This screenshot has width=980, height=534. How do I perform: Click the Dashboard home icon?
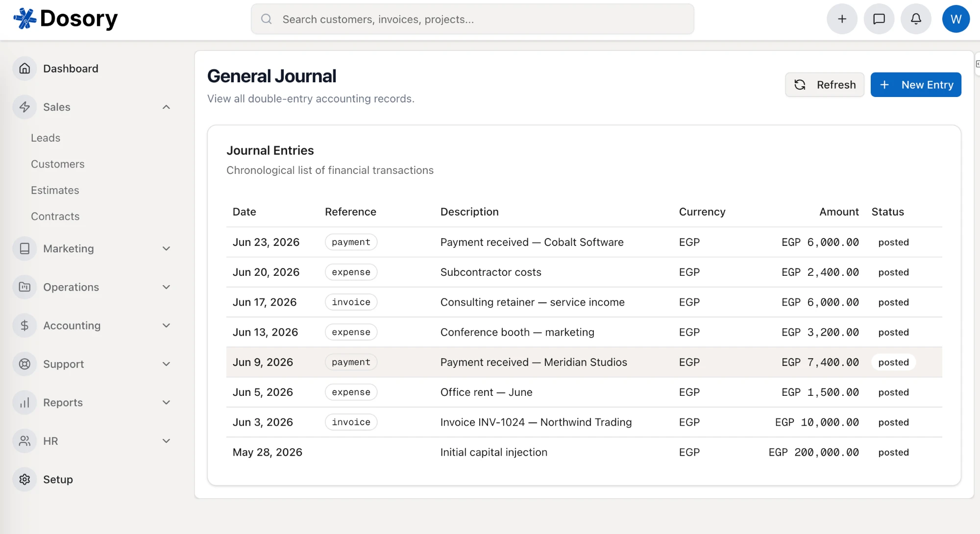coord(24,69)
